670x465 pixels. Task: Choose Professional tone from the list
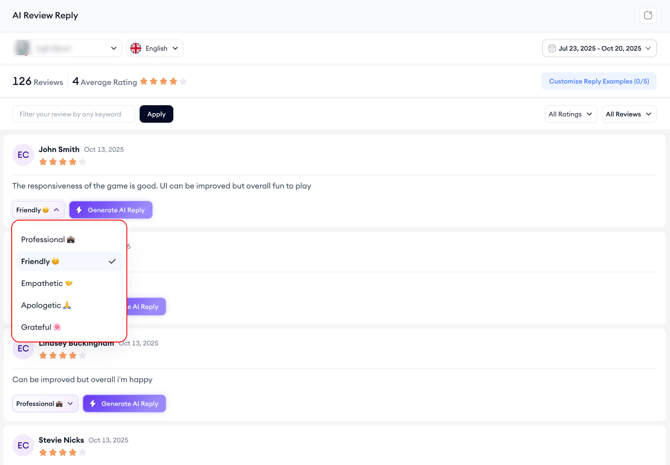point(48,239)
